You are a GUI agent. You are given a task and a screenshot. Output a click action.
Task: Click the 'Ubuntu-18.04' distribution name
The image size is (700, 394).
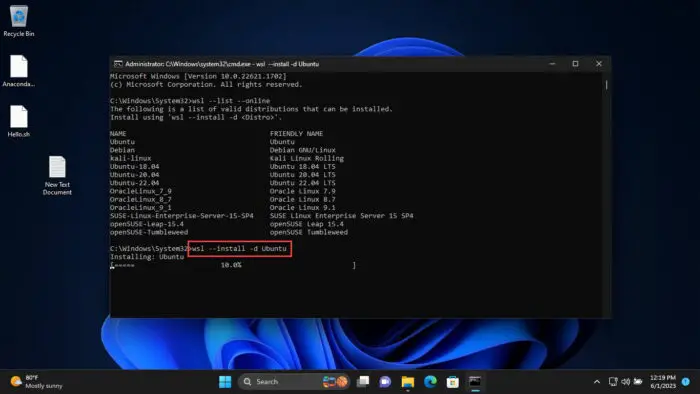tap(134, 166)
